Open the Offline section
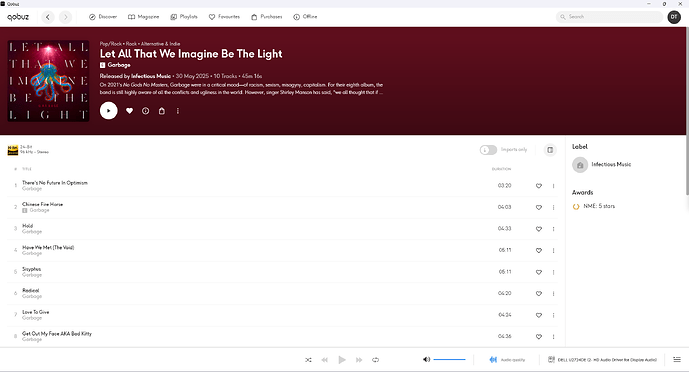The width and height of the screenshot is (689, 372). click(305, 17)
